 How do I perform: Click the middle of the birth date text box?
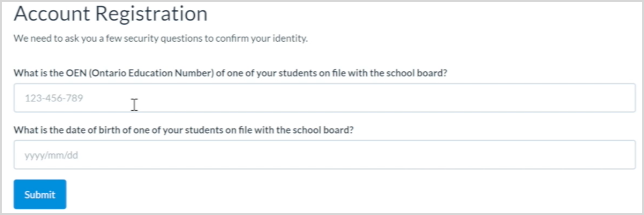(x=325, y=155)
